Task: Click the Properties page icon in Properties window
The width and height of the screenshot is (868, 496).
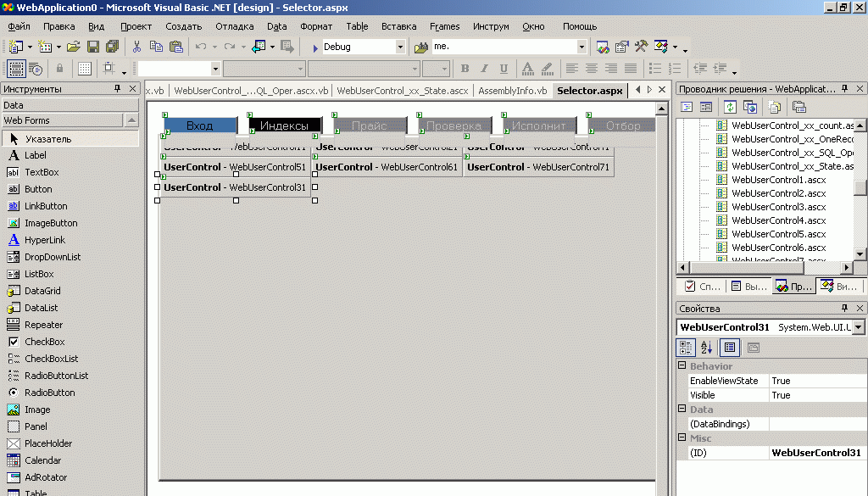Action: (753, 348)
